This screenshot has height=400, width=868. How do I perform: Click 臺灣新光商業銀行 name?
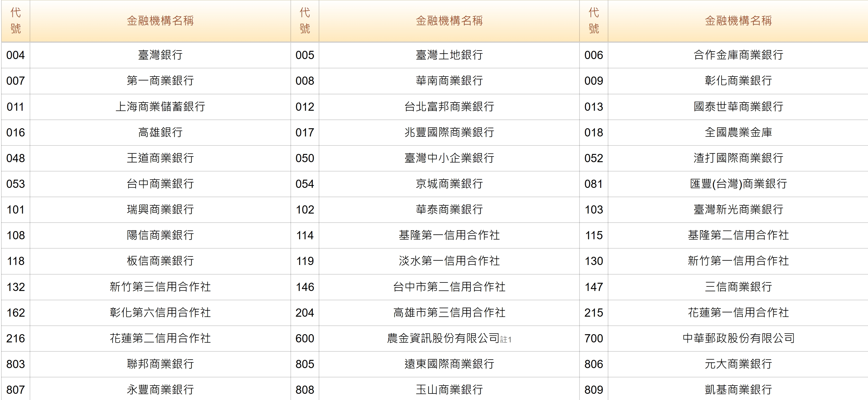[738, 210]
